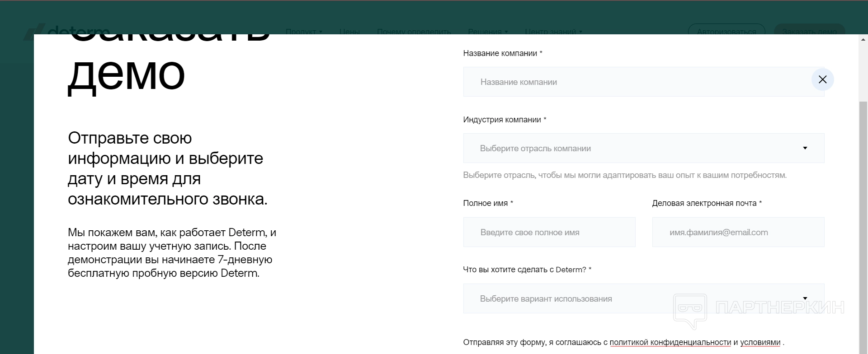This screenshot has height=354, width=868.
Task: Click the 'Название компании *' label
Action: coord(502,53)
